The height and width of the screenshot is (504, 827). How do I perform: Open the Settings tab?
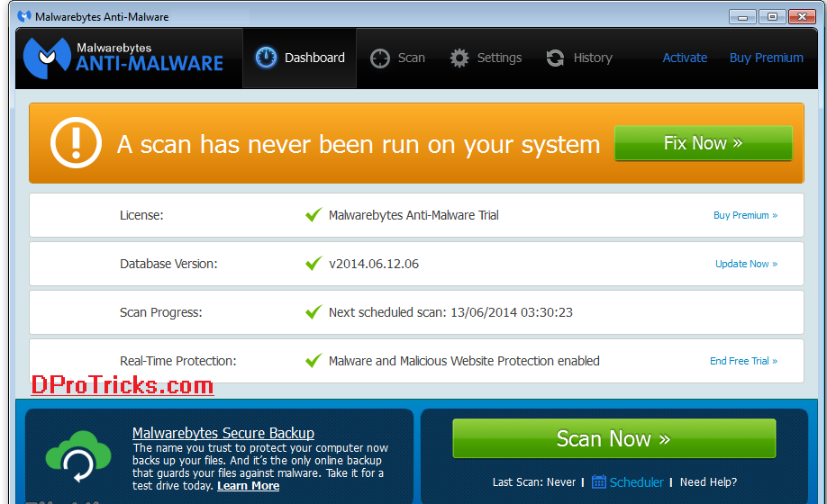486,58
